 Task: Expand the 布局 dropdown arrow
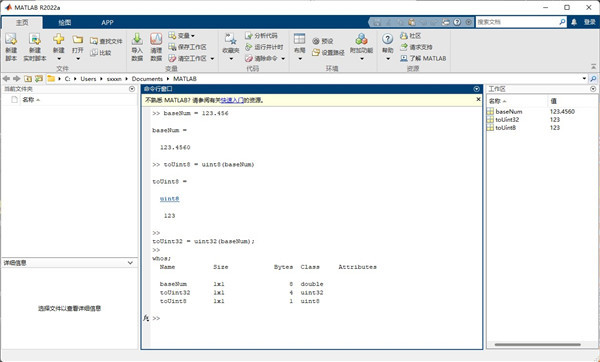point(300,59)
